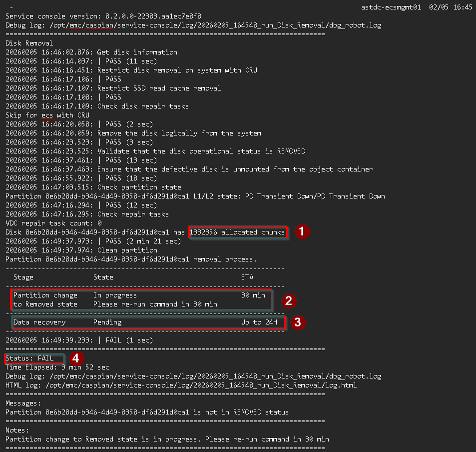Click the 'PASS (2 sec)' result
476x452 pixels.
129,124
